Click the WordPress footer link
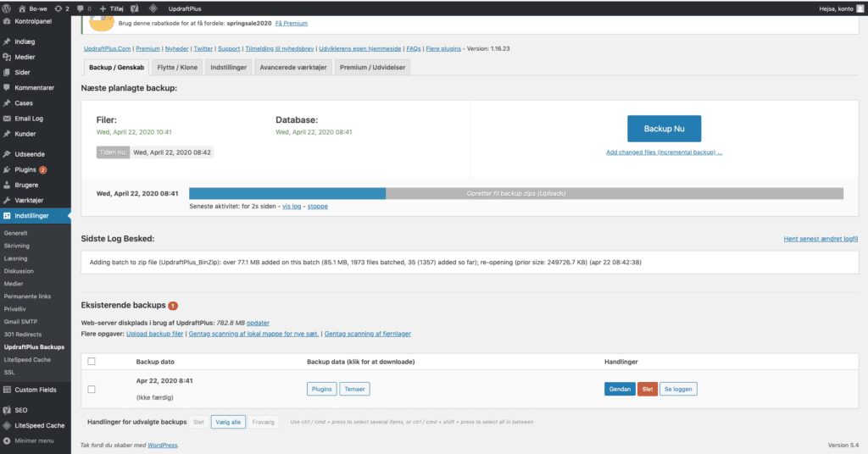The height and width of the screenshot is (454, 868). pos(162,446)
